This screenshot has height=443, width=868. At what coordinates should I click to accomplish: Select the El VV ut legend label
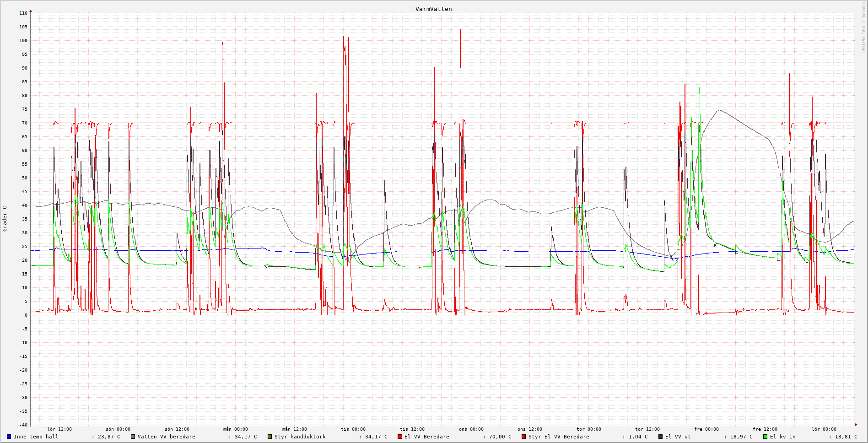pos(678,437)
